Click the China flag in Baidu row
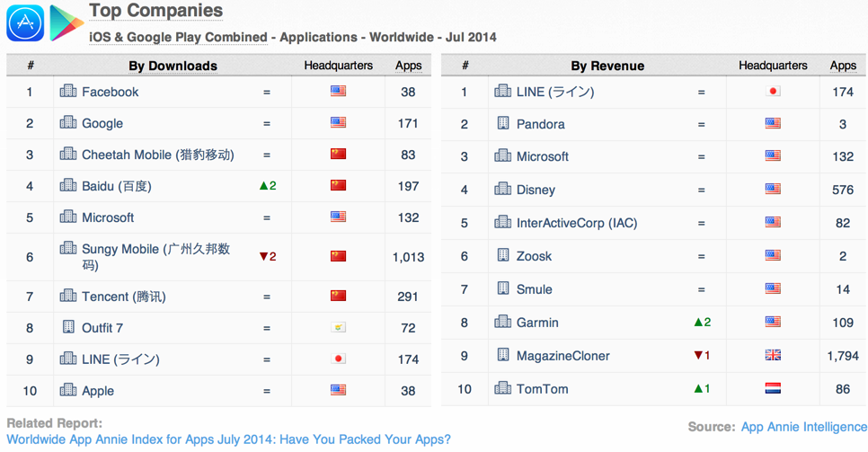Image resolution: width=868 pixels, height=452 pixels. 338,185
